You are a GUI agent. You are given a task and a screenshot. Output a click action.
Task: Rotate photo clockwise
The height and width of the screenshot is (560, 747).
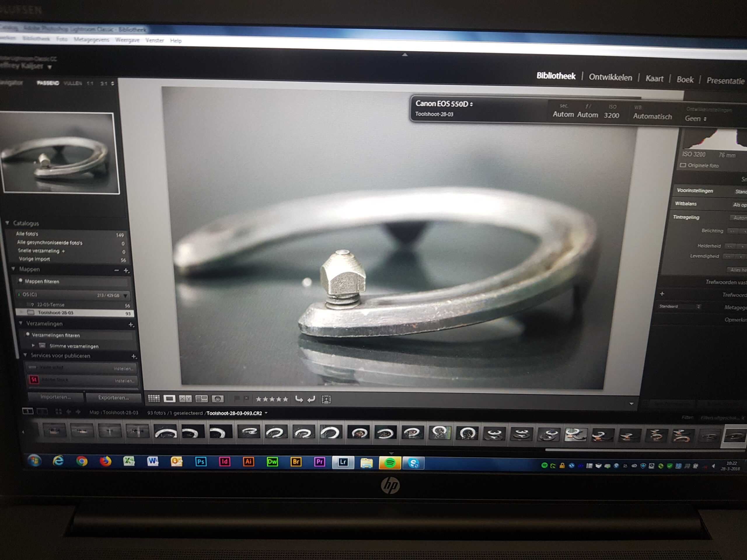[311, 399]
